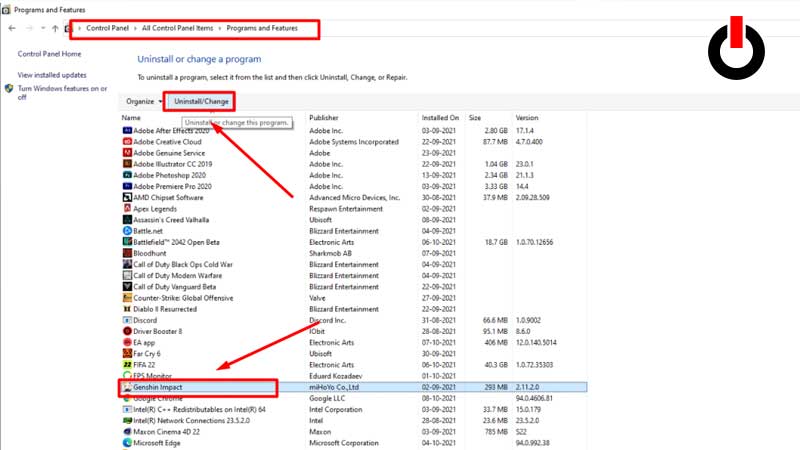Select the Adobe Photoshop 2020 icon
This screenshot has height=450, width=800.
(x=127, y=175)
